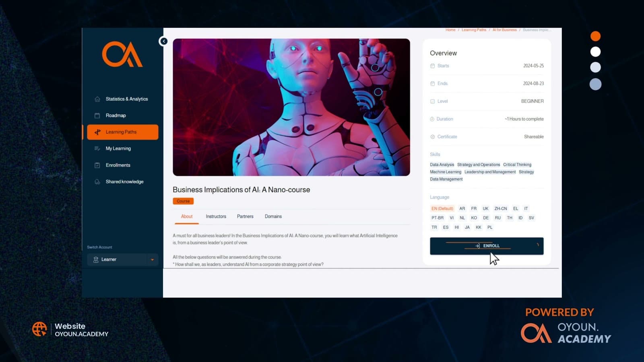Click the Level icon
644x362 pixels.
[432, 101]
